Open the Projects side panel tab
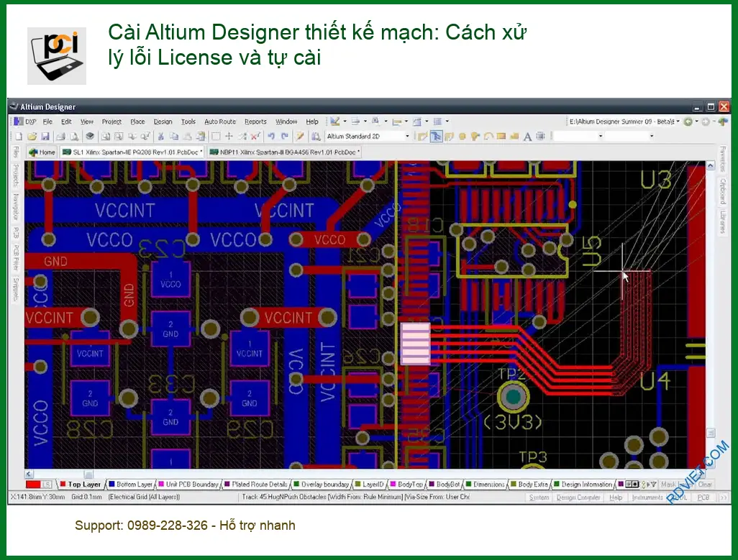The width and height of the screenshot is (738, 560). pos(16,175)
